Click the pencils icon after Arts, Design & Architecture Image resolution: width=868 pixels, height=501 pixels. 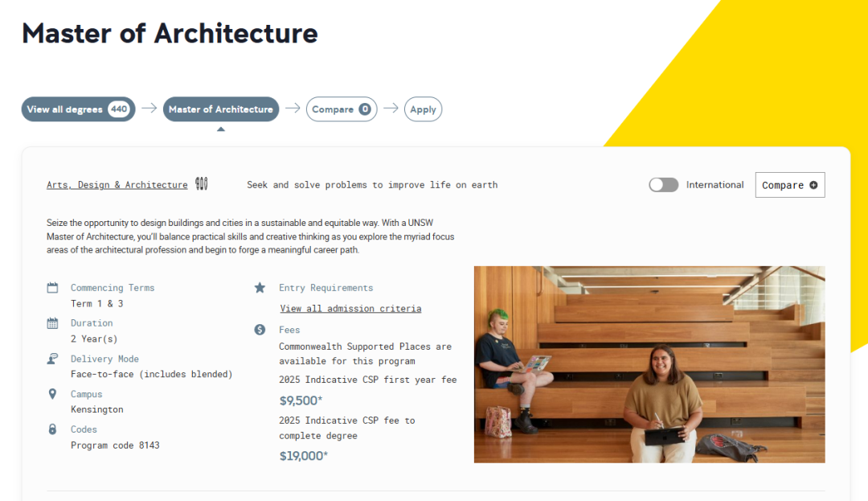(x=202, y=184)
